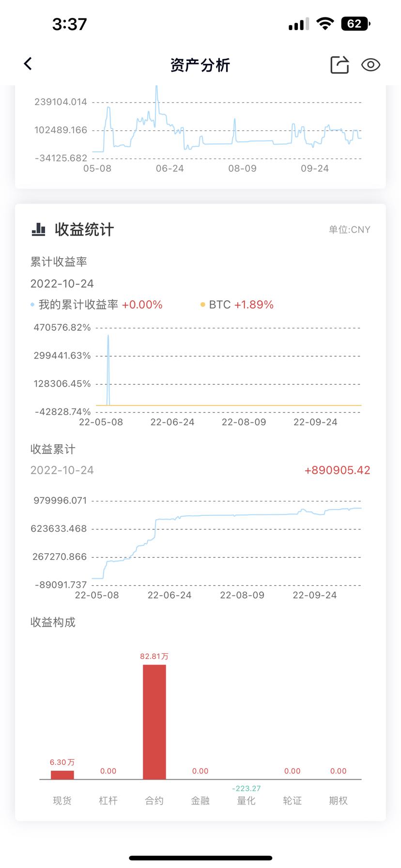
Task: Tap the 量化 category label
Action: [x=246, y=801]
